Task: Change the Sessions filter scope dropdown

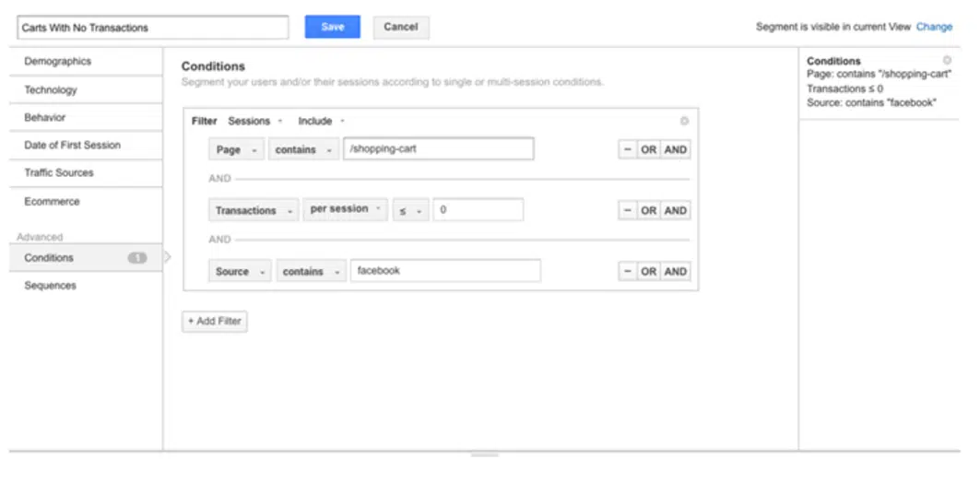Action: pos(255,121)
